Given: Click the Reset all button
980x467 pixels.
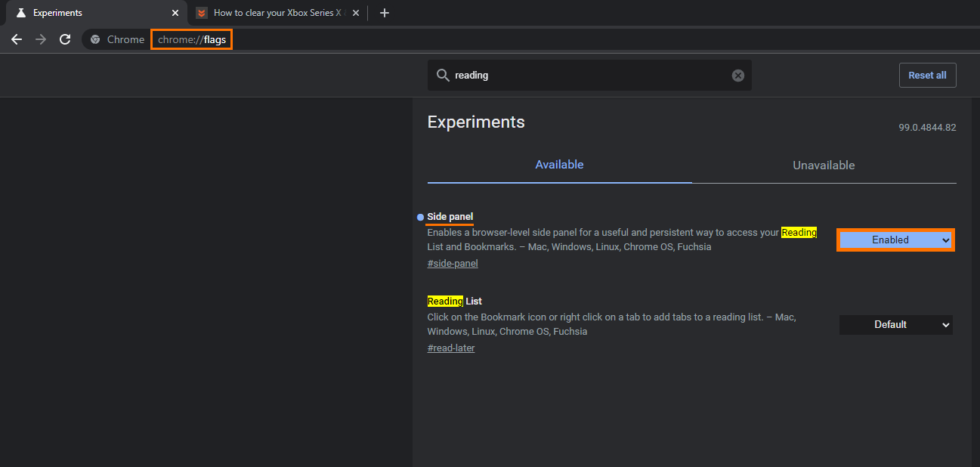Looking at the screenshot, I should coord(927,76).
